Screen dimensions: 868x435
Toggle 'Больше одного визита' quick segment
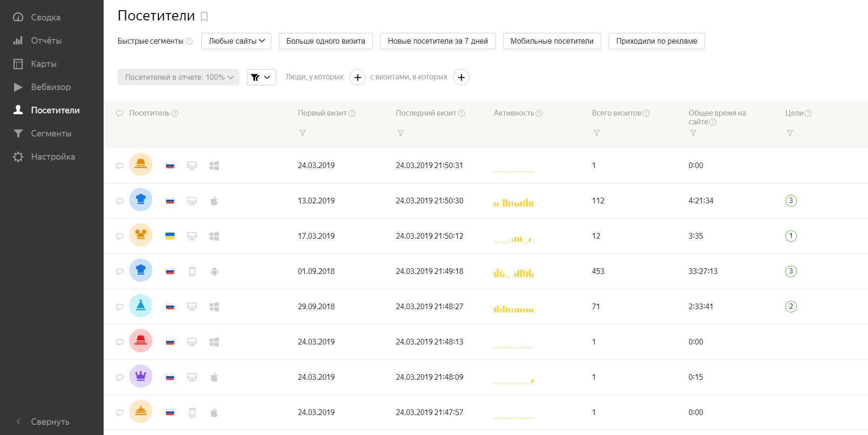325,41
